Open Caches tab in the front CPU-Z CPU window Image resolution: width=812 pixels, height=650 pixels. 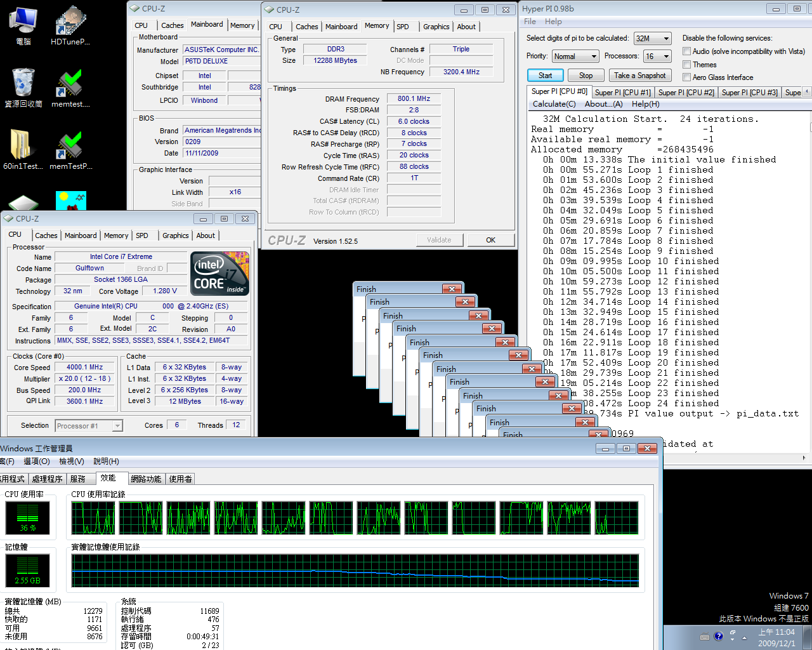pos(46,235)
